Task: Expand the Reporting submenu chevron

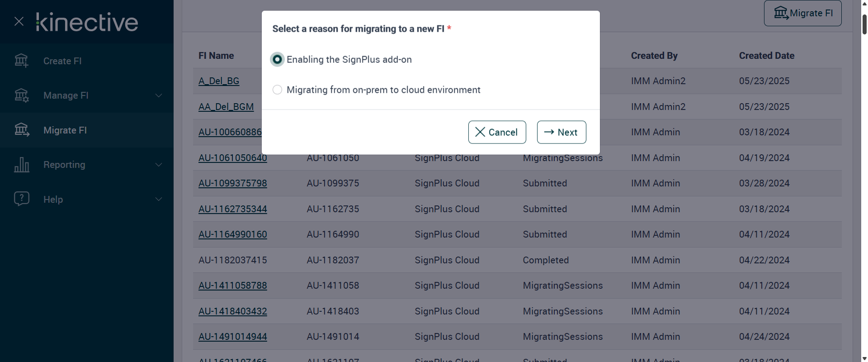Action: [159, 165]
